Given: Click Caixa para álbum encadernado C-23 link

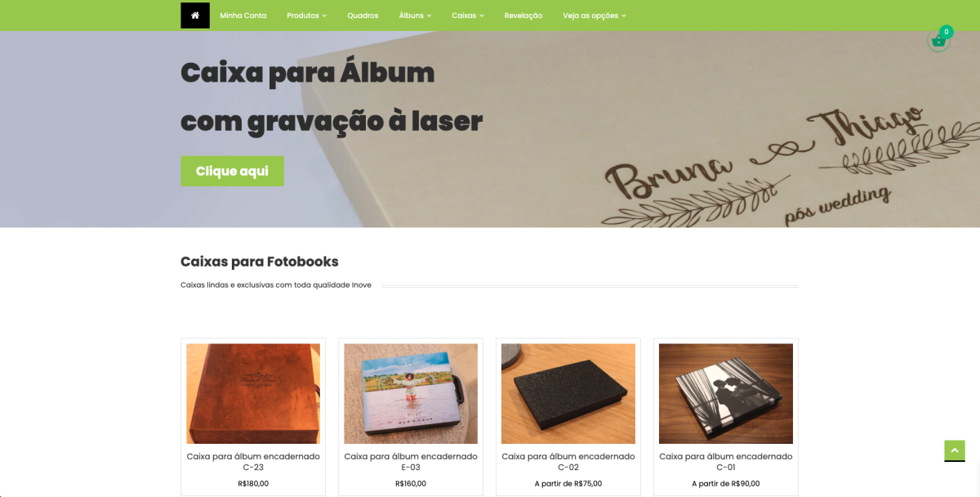Looking at the screenshot, I should tap(253, 462).
